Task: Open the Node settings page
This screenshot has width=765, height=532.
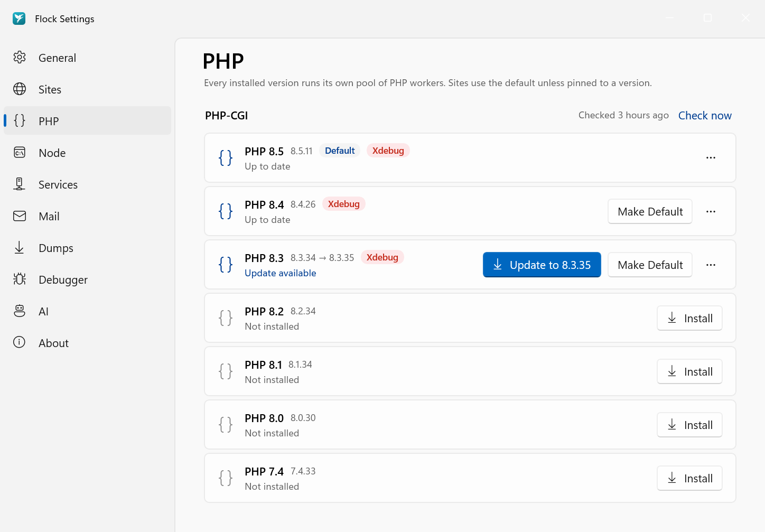Action: tap(87, 153)
